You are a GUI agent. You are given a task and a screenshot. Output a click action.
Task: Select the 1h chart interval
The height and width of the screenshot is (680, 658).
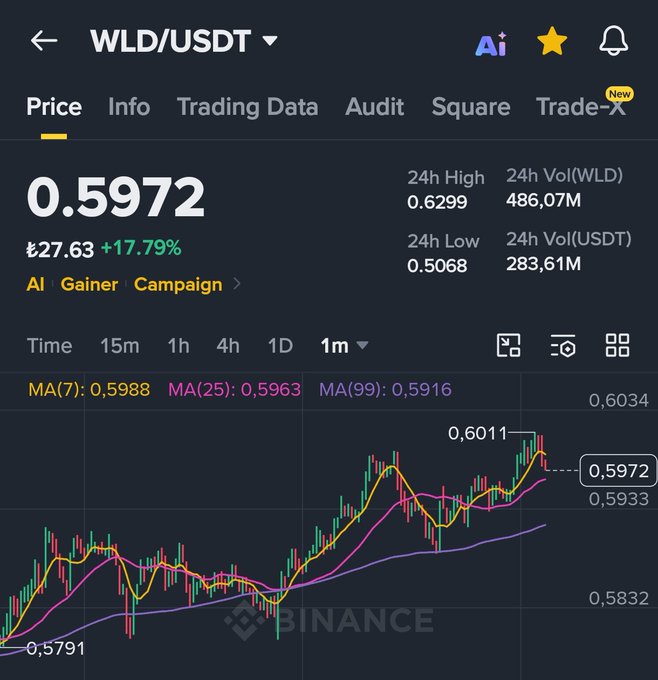(x=178, y=346)
